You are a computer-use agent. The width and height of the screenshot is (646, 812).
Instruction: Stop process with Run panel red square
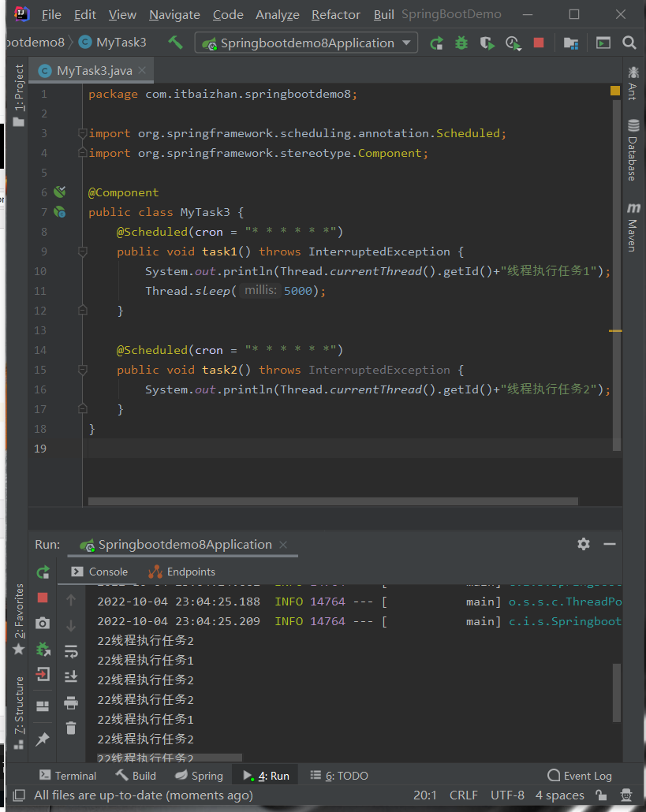click(43, 598)
